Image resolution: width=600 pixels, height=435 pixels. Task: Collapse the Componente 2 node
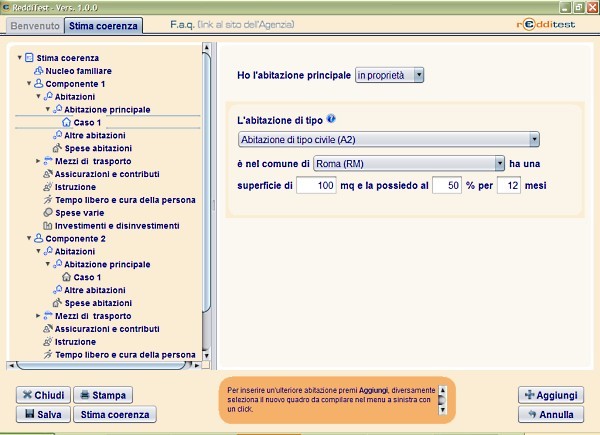[29, 238]
